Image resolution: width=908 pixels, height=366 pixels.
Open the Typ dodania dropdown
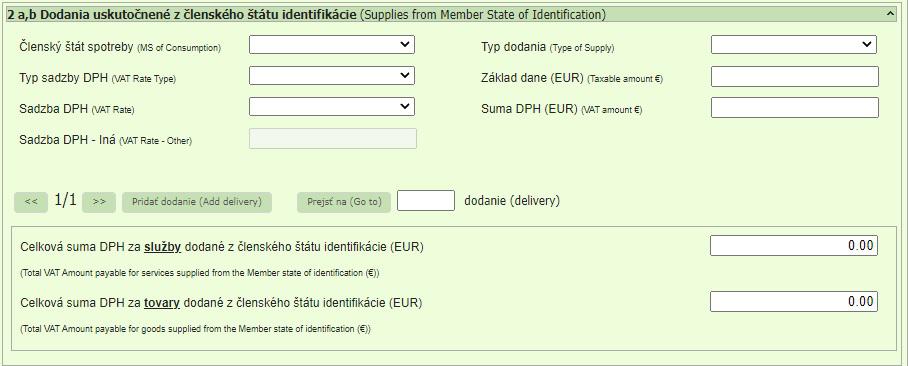pyautogui.click(x=793, y=45)
